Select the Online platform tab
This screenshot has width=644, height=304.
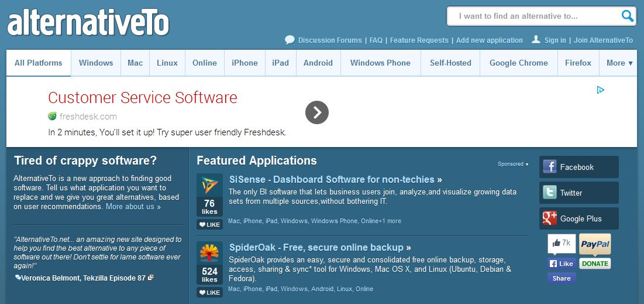[205, 63]
